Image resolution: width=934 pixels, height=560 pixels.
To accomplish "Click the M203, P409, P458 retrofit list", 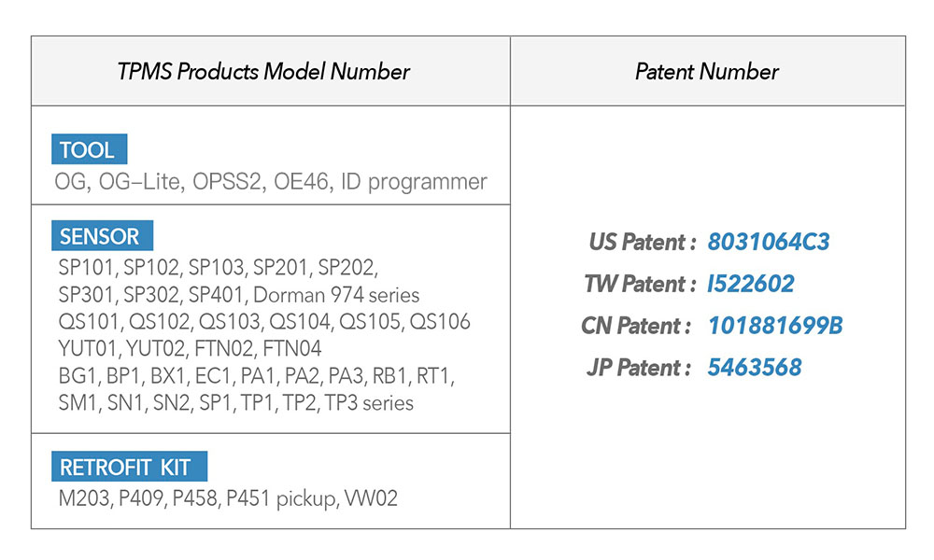I will pos(227,498).
